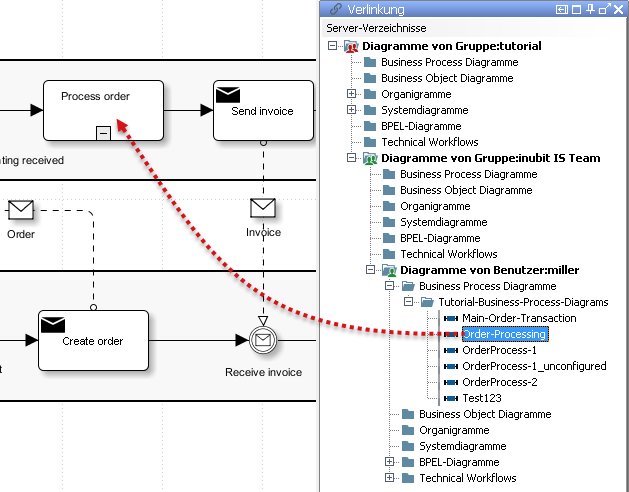
Task: Click the dock-left icon in Verlinkung header
Action: pyautogui.click(x=562, y=10)
